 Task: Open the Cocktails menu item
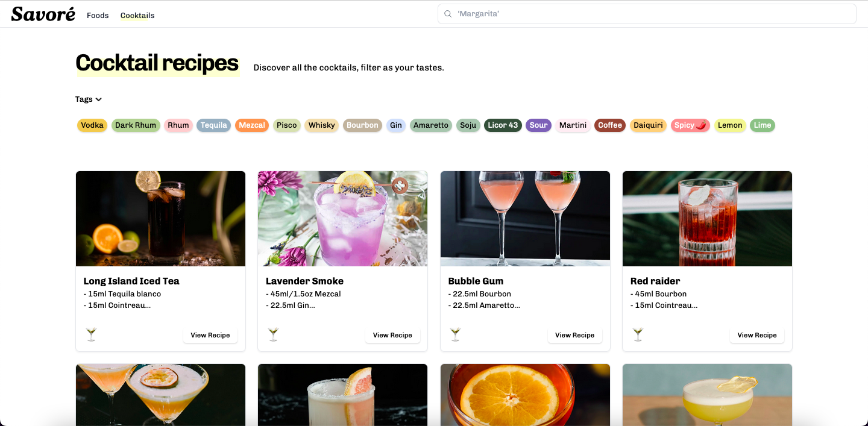137,16
